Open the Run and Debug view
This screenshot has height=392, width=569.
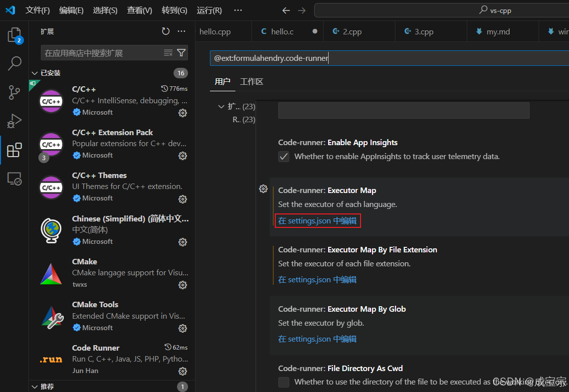tap(14, 121)
